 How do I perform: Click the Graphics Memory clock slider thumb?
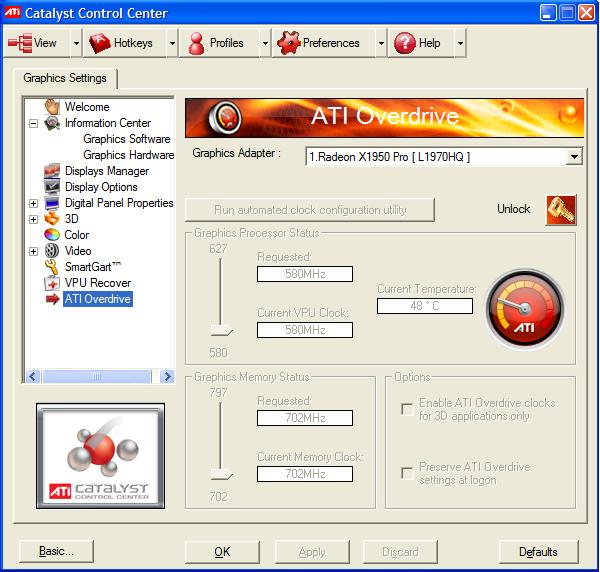pos(222,474)
